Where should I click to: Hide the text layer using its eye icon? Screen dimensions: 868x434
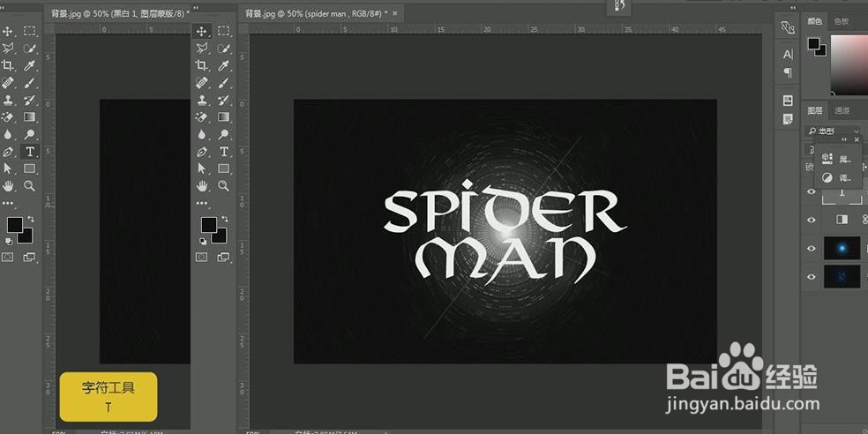pos(811,191)
